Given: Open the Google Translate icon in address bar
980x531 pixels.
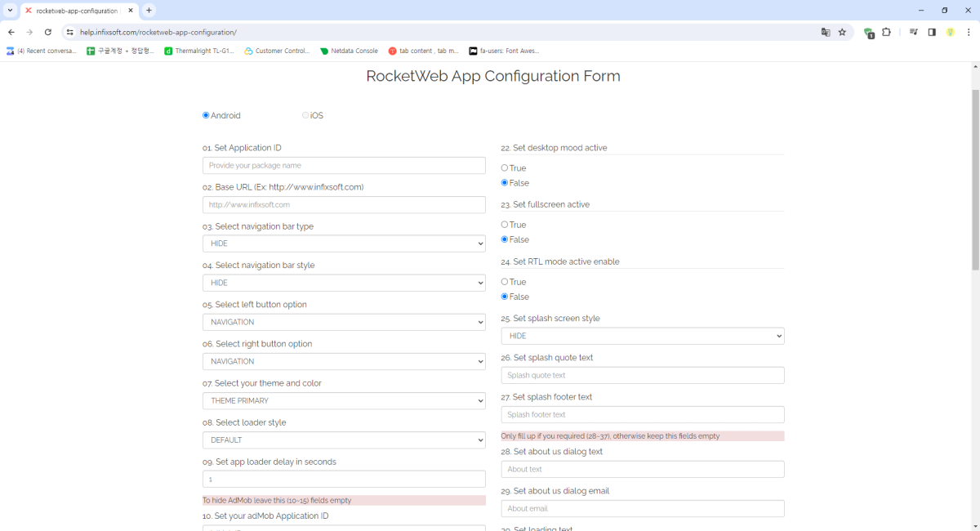Looking at the screenshot, I should tap(826, 32).
